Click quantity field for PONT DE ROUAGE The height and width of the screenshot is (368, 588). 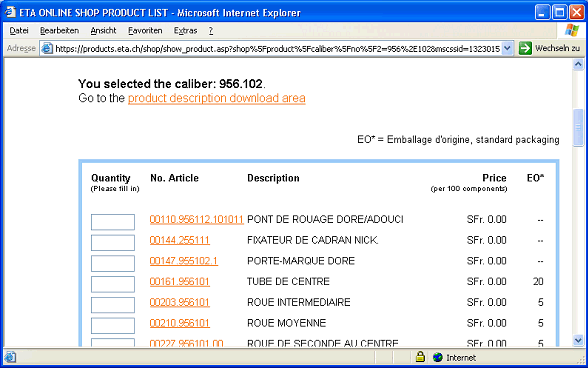[x=113, y=222]
